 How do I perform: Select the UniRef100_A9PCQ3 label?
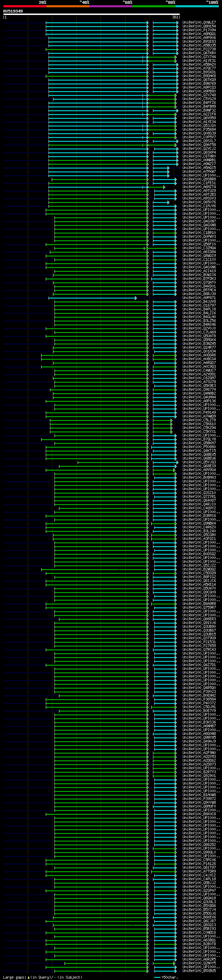click(199, 88)
